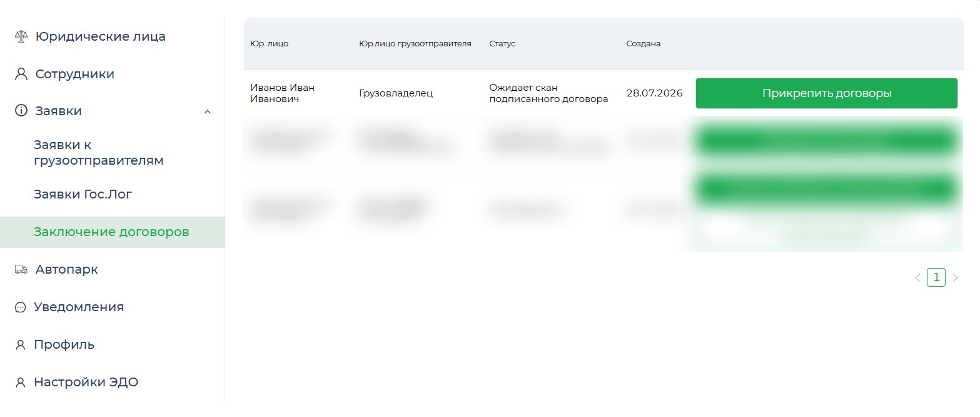Click the scales icon beside Юридические лица

pos(21,36)
